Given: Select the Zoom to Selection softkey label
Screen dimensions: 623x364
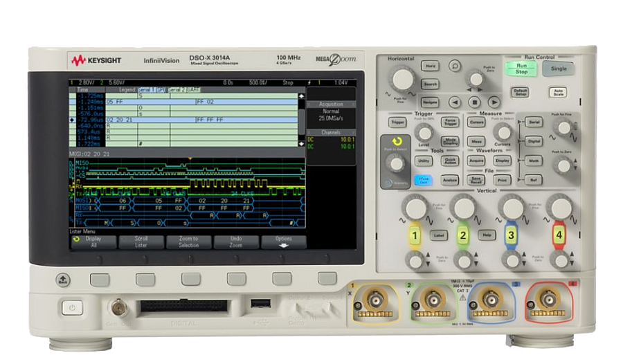Looking at the screenshot, I should coord(189,242).
